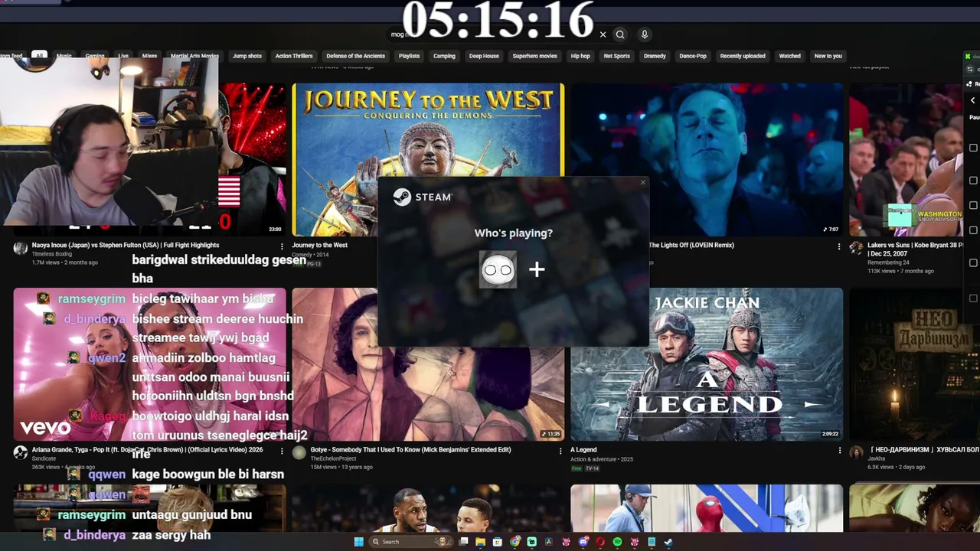The height and width of the screenshot is (551, 980).
Task: Visit the TheEchelonProject channel name link
Action: pyautogui.click(x=333, y=458)
